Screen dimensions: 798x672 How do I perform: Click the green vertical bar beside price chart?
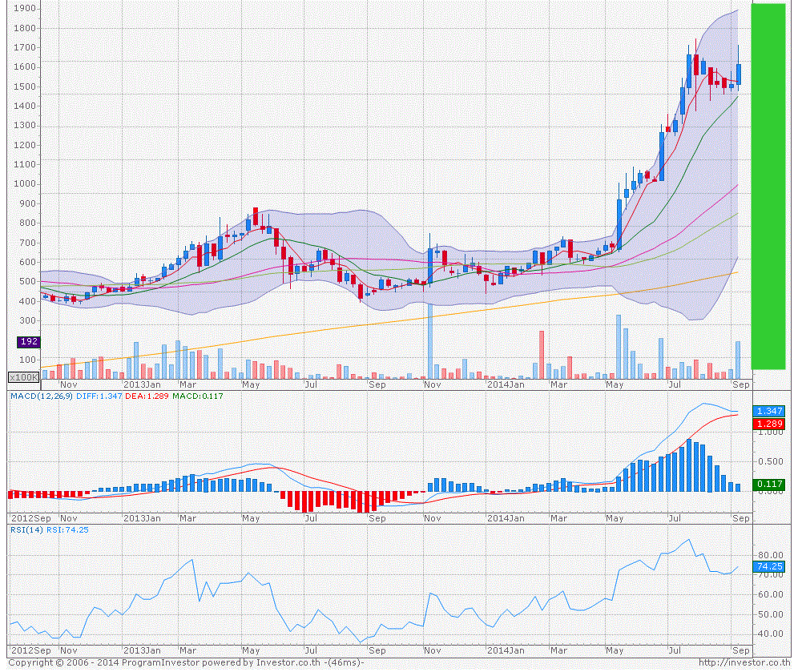(x=768, y=186)
